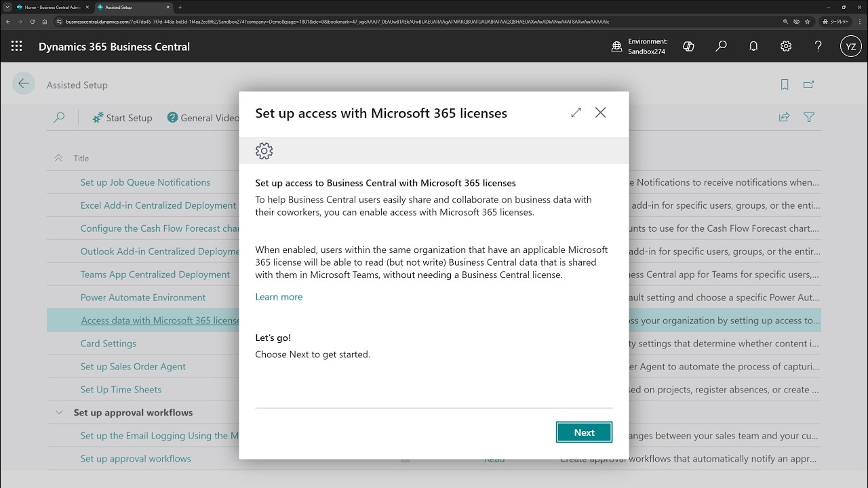
Task: Open Set Up Time Sheets
Action: 121,390
